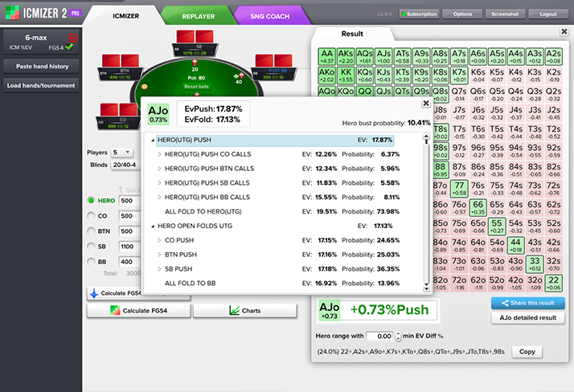This screenshot has width=574, height=392.
Task: Expand HERO(UTG) PUSH SB CALLS row
Action: 159,183
